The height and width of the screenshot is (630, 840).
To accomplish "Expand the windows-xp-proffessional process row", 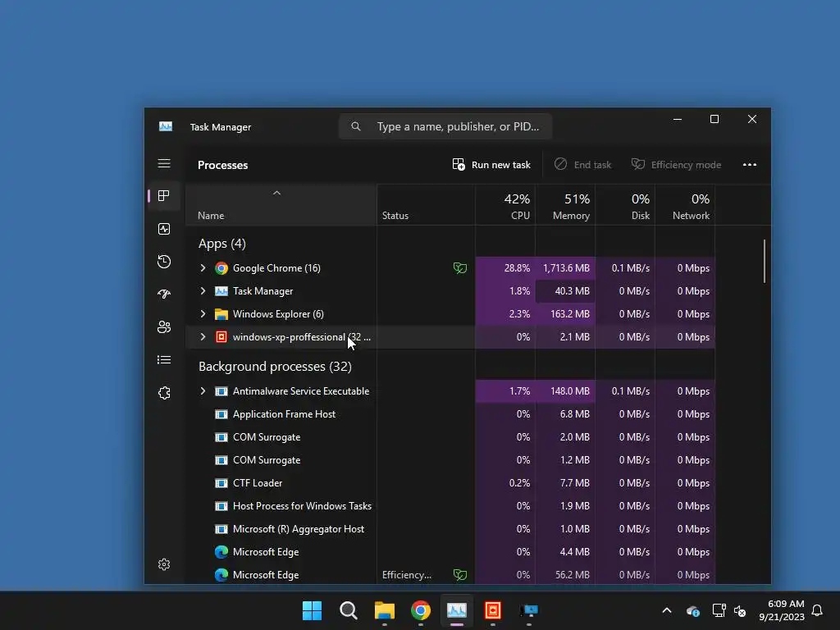I will click(x=203, y=337).
